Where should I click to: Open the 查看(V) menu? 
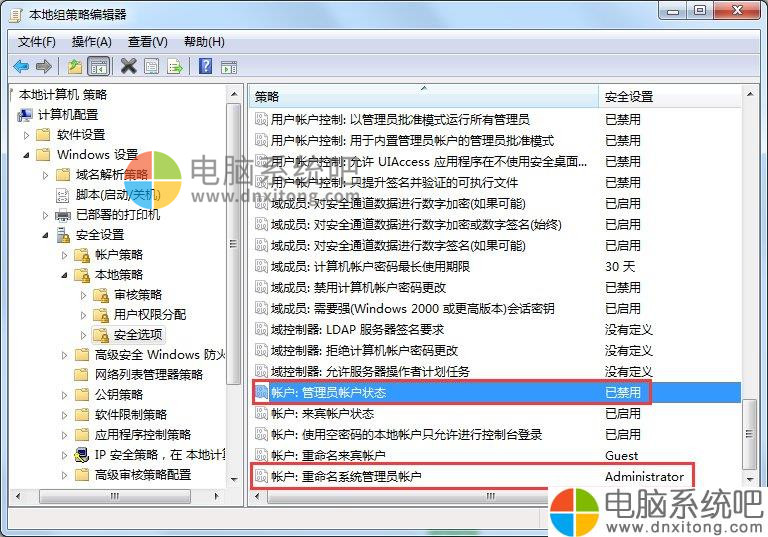click(147, 41)
